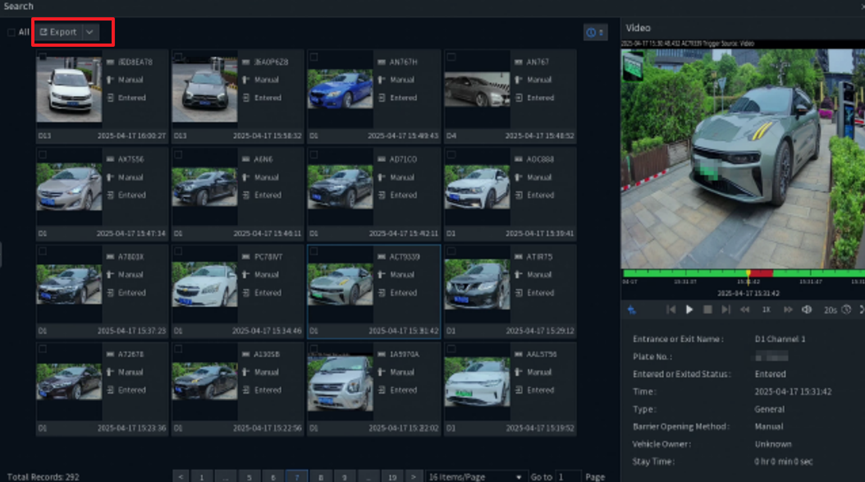865x482 pixels.
Task: Go to the next results page
Action: coord(413,477)
